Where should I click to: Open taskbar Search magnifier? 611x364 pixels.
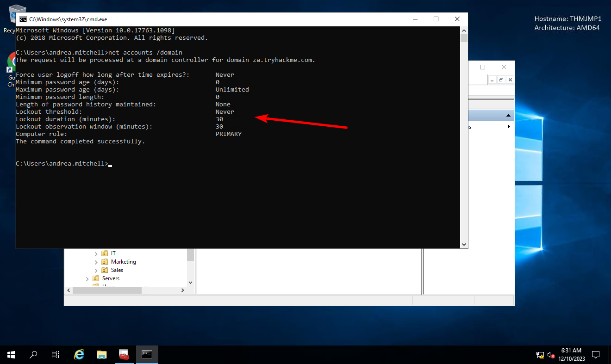tap(33, 355)
